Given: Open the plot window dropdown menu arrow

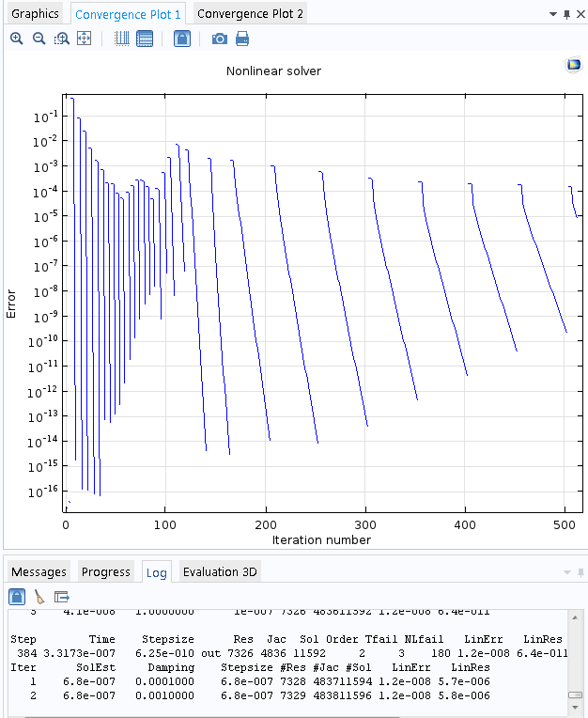Looking at the screenshot, I should pyautogui.click(x=552, y=15).
